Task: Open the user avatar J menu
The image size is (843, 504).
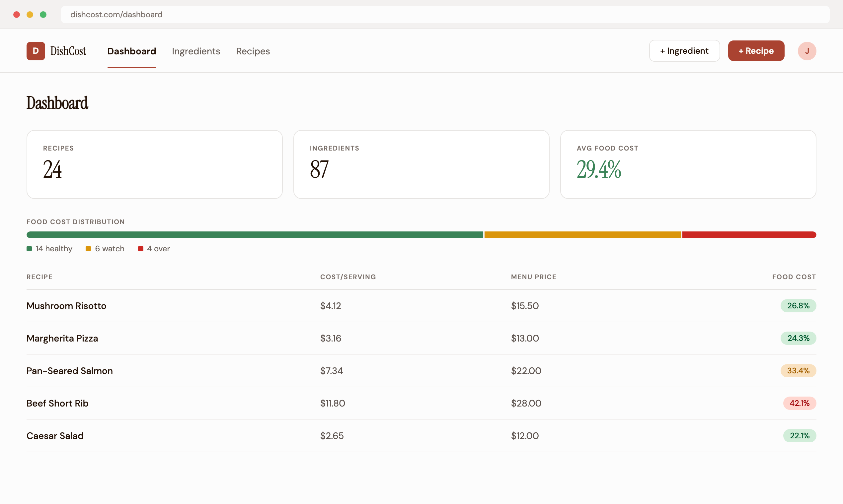Action: [806, 51]
